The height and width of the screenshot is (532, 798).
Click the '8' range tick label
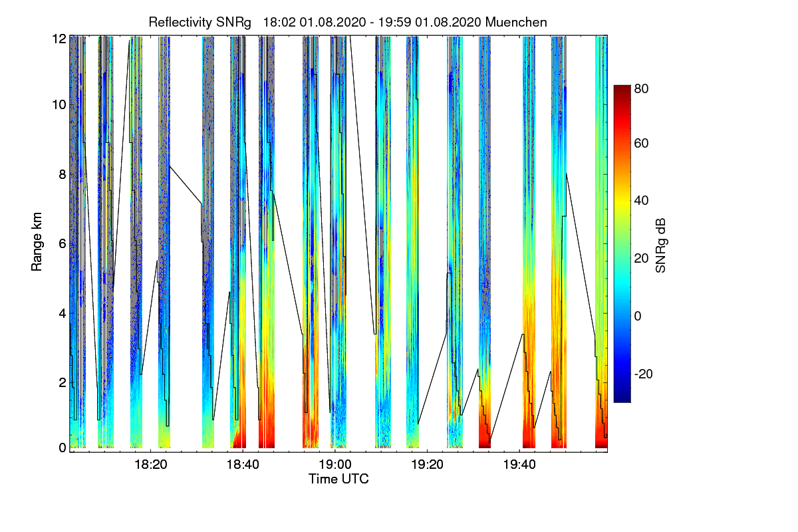pos(63,174)
